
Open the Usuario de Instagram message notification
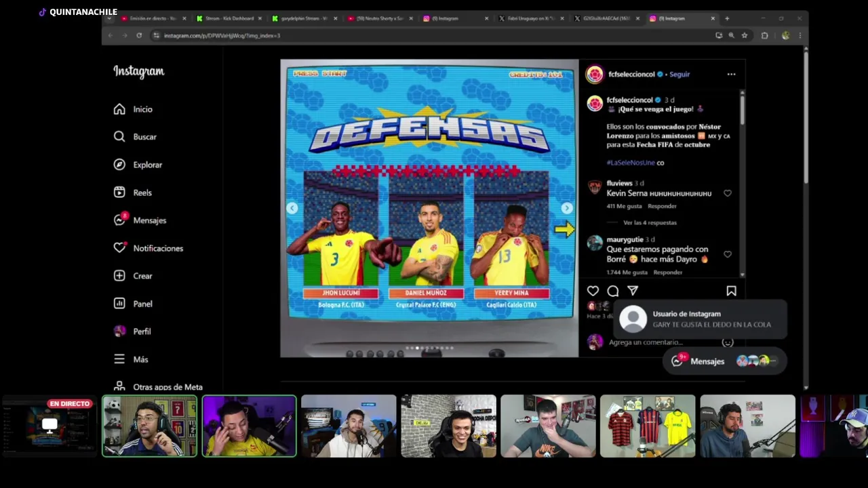point(700,319)
